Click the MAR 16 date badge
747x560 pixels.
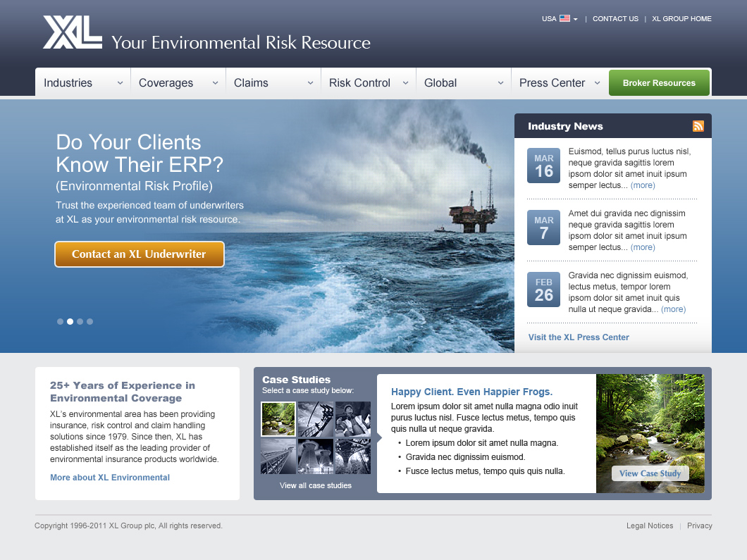click(543, 166)
